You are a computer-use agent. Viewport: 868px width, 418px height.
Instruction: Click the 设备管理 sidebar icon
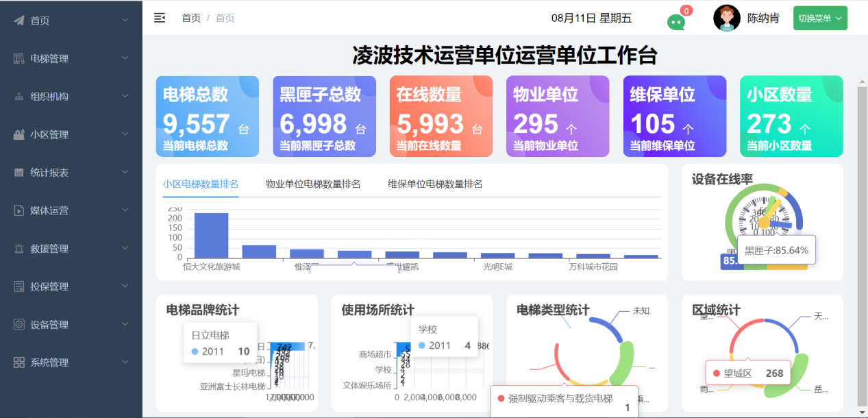pyautogui.click(x=19, y=325)
